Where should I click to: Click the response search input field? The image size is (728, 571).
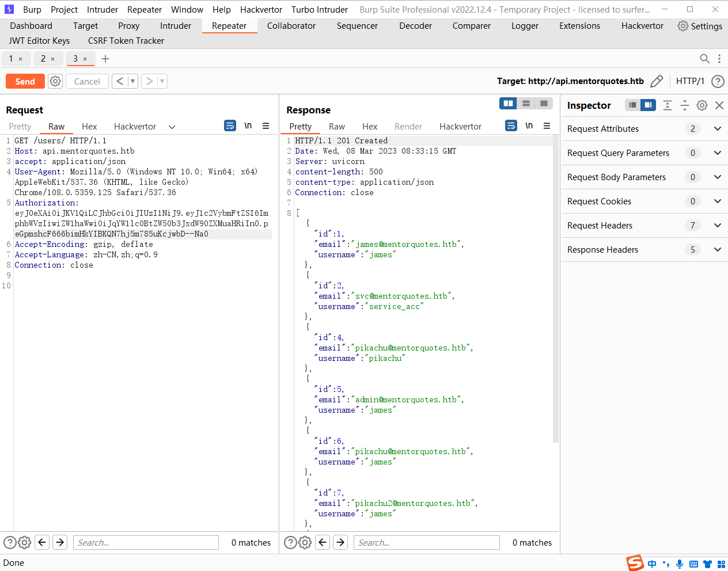[x=427, y=542]
